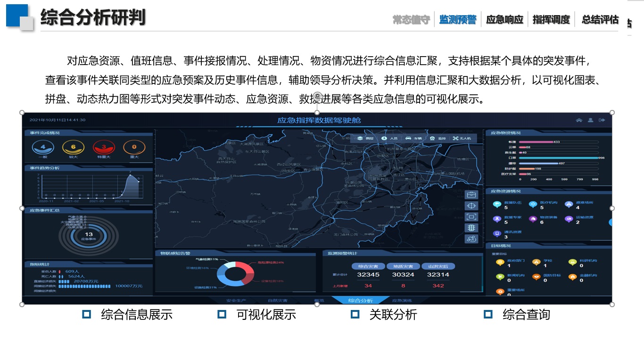The width and height of the screenshot is (644, 360).
Task: Click the 综合查询 bullet text
Action: tap(527, 315)
